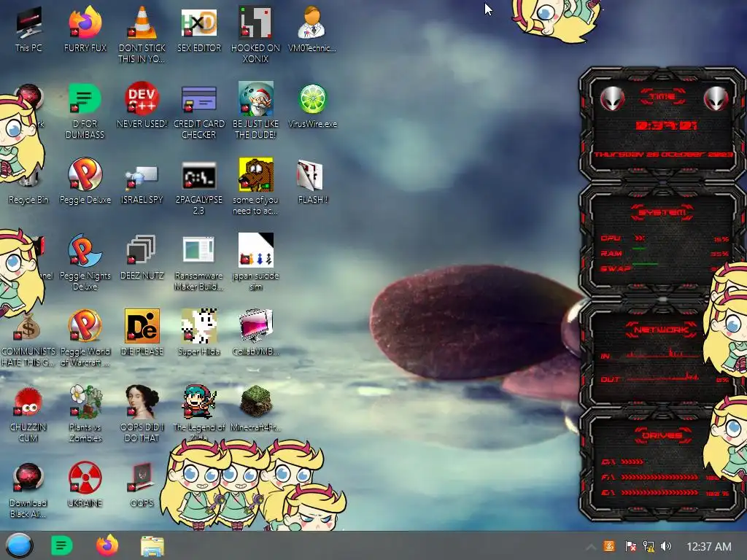Open the CollabVMB monitor icon

255,332
